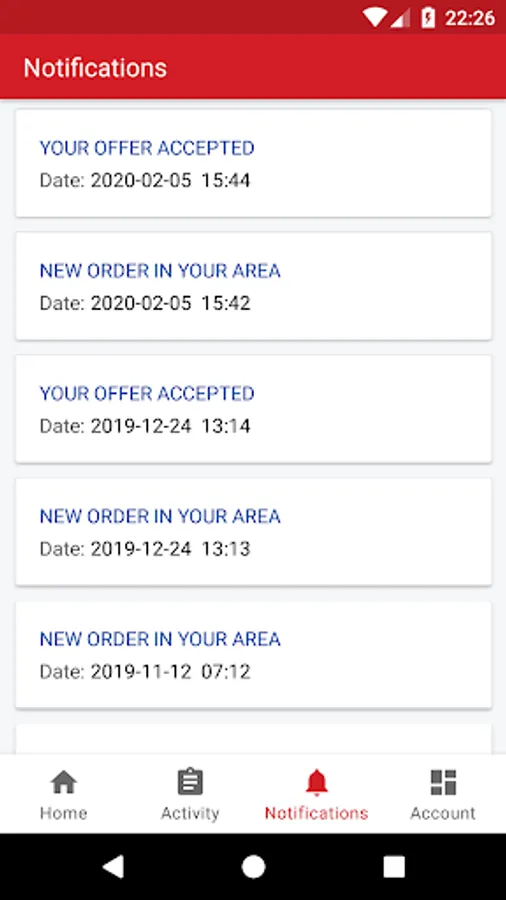
Task: Tap the Android back triangle button
Action: pos(112,867)
